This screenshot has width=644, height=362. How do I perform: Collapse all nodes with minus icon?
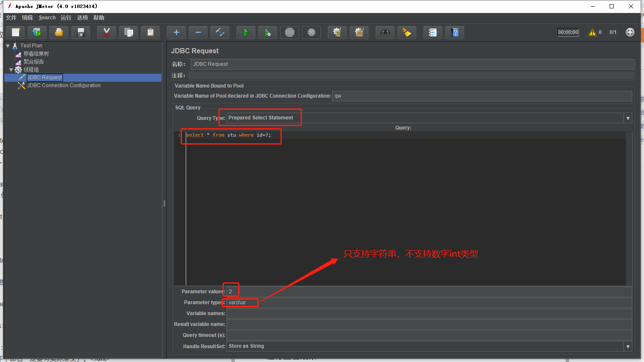(x=198, y=32)
